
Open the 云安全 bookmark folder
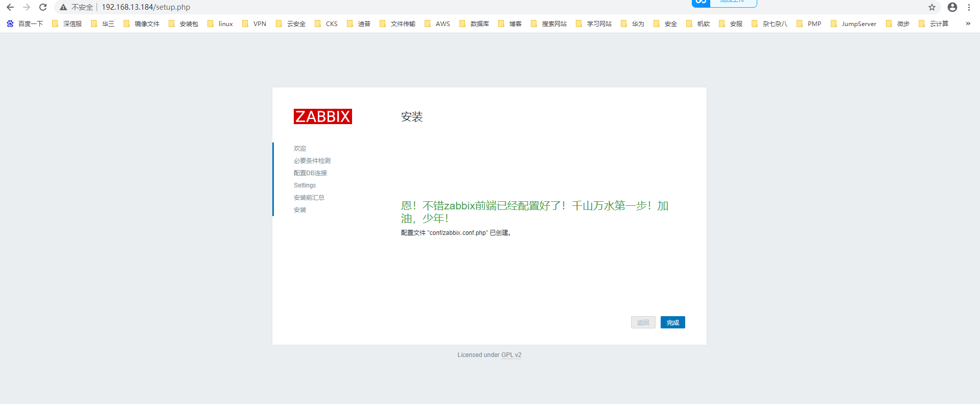[291, 23]
